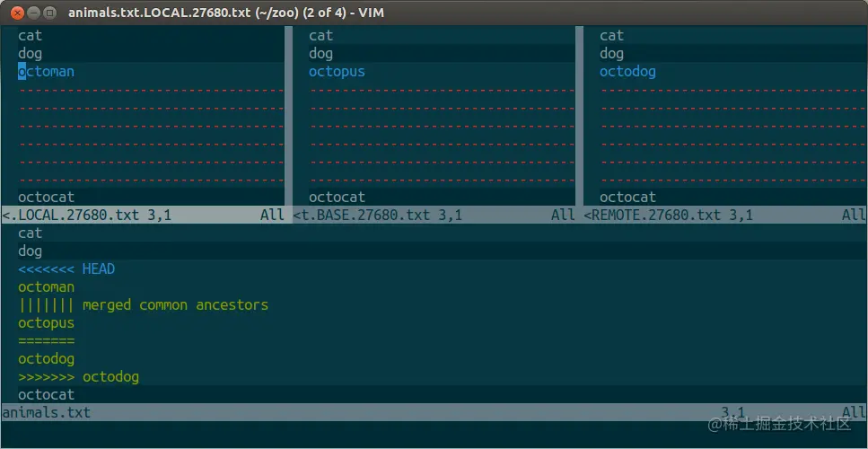Screen dimensions: 868x449
Task: Click 'octocat' line in the REMOTE pane
Action: pos(627,197)
